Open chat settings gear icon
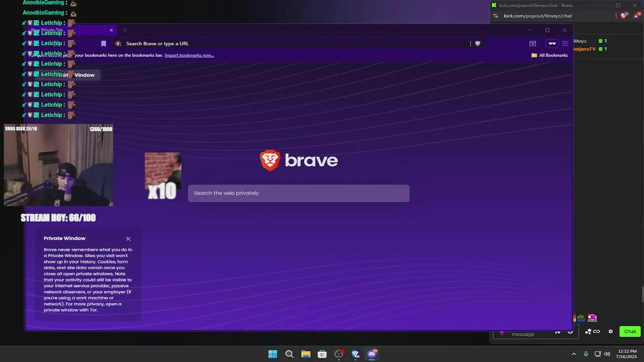Viewport: 644px width, 362px height. pos(611,331)
